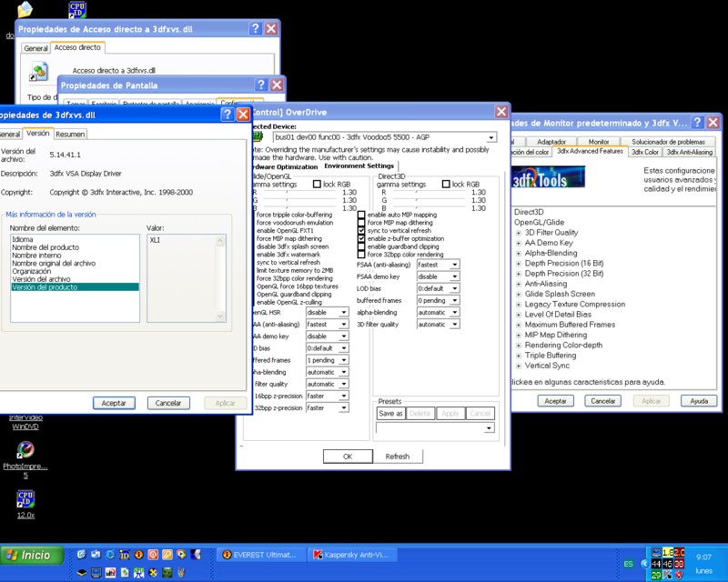This screenshot has width=728, height=582.
Task: Switch to the Adaptador tab
Action: (551, 142)
